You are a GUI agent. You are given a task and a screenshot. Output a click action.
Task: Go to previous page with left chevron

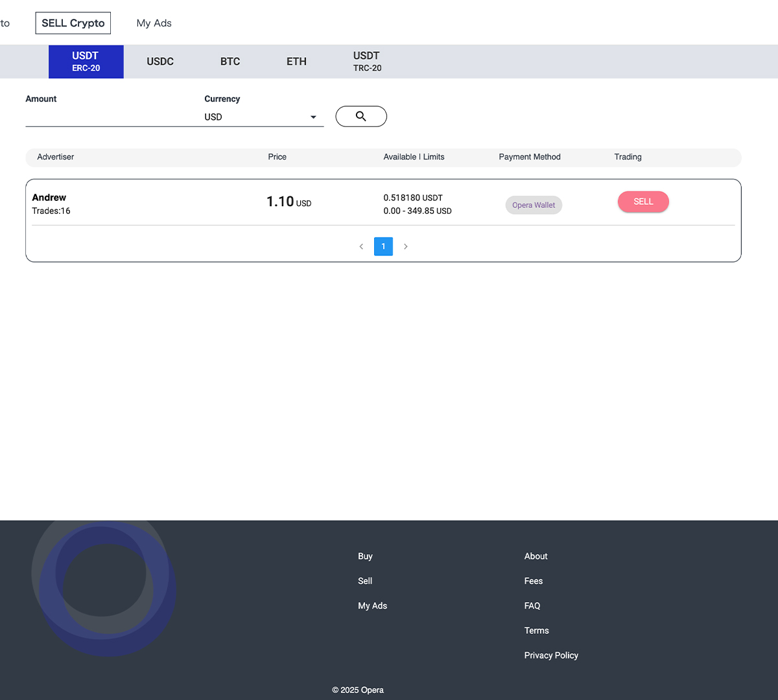[x=361, y=246]
